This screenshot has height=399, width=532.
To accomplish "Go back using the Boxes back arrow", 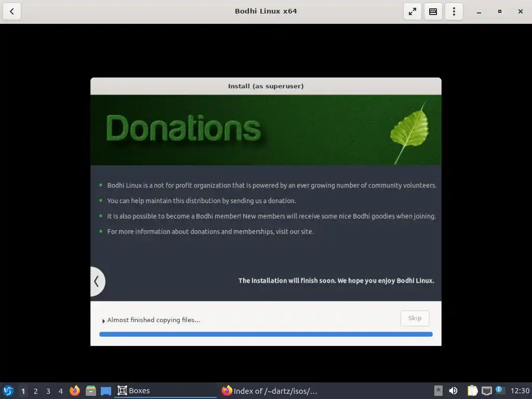I will pos(12,11).
